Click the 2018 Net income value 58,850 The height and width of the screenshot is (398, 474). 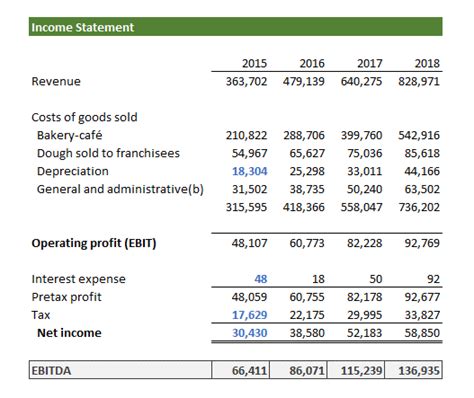click(422, 333)
